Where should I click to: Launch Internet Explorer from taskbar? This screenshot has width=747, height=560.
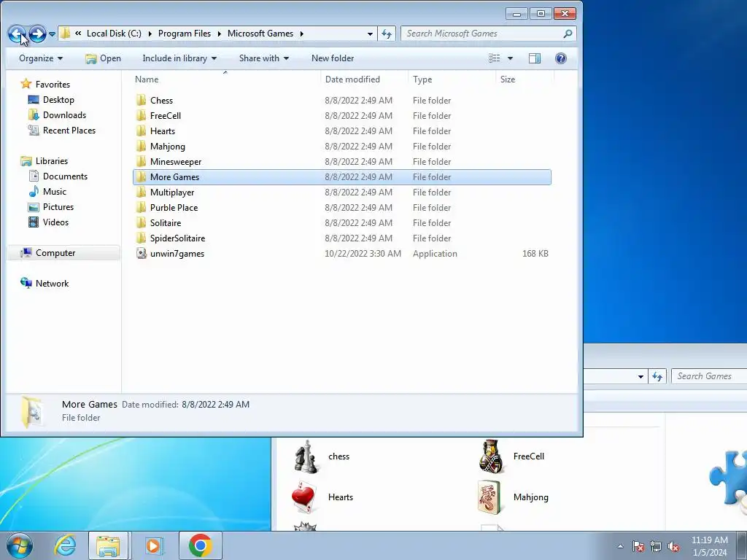[x=65, y=545]
